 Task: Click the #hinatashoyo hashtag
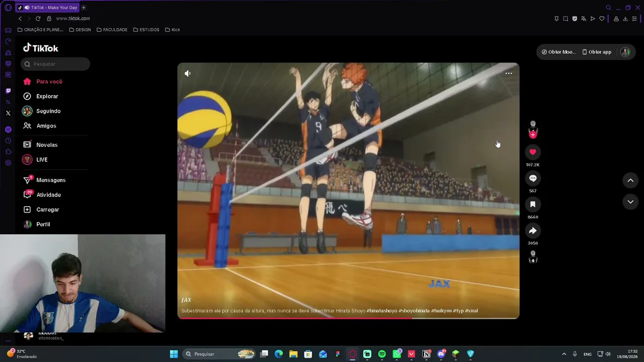click(382, 311)
